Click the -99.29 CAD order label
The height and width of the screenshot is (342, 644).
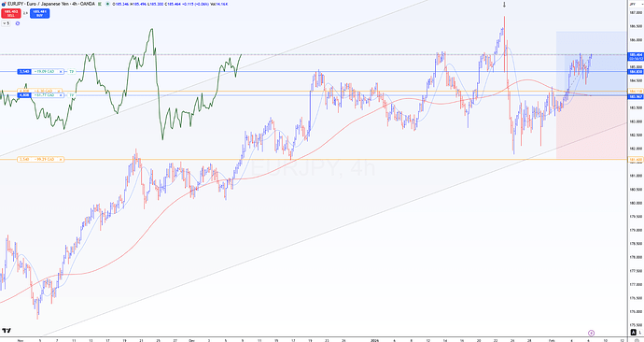pos(45,159)
